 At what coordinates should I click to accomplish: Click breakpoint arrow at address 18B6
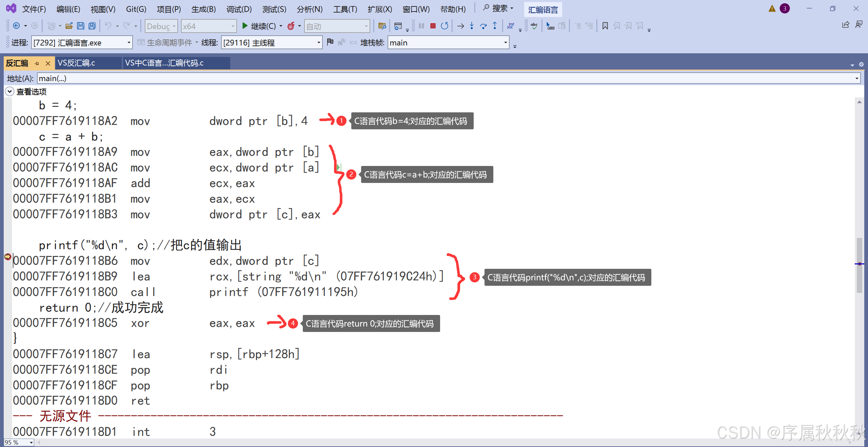(x=7, y=257)
